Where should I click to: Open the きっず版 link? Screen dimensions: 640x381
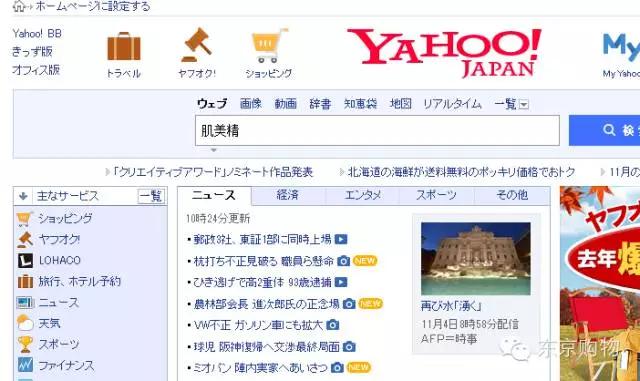click(32, 51)
